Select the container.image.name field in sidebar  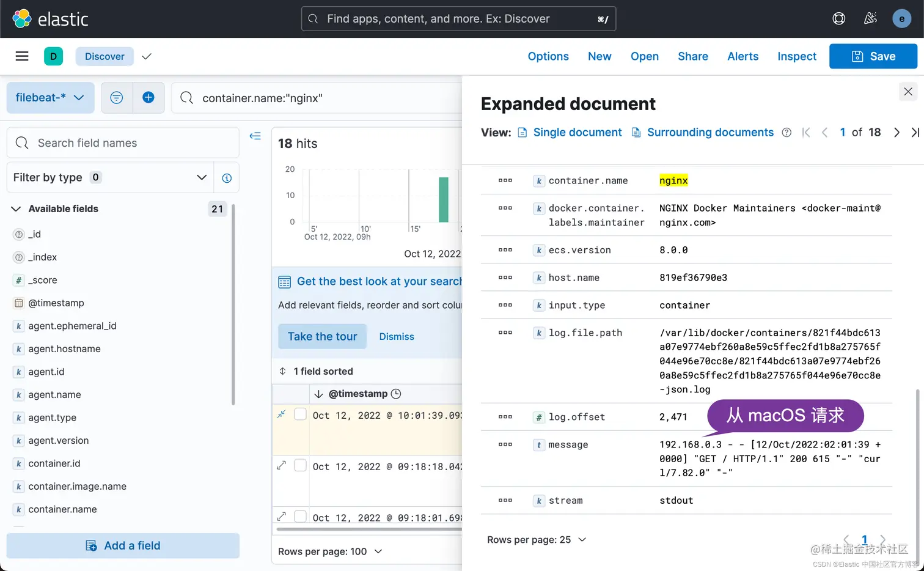(x=78, y=487)
